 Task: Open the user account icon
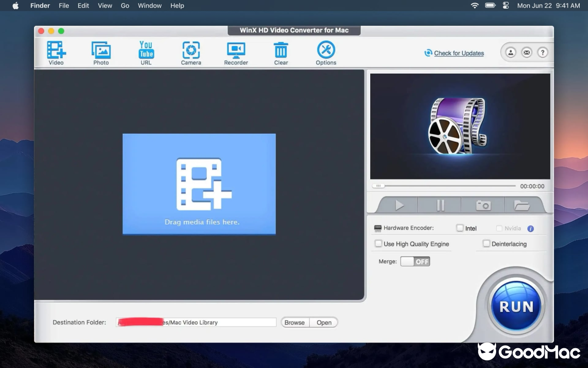click(510, 52)
